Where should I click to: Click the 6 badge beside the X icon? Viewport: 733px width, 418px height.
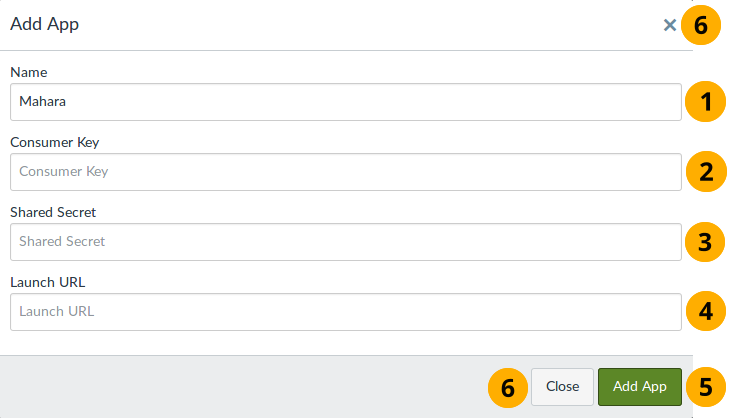(x=701, y=25)
